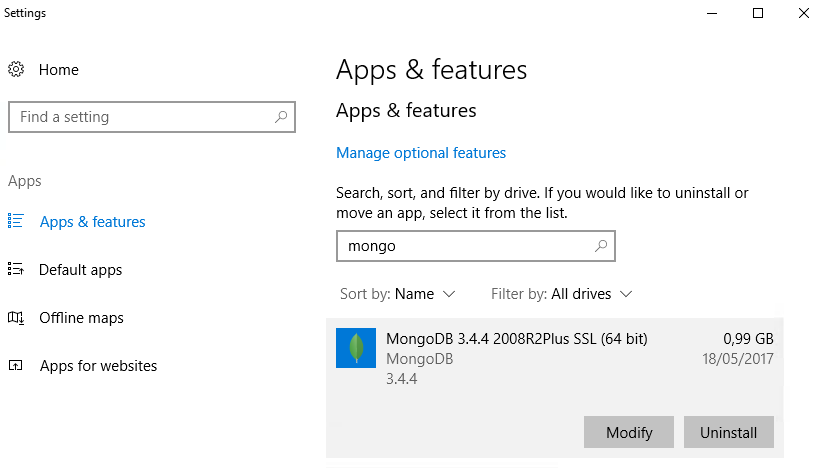Maximize the Settings window
Viewport: 817px width, 469px height.
point(758,13)
